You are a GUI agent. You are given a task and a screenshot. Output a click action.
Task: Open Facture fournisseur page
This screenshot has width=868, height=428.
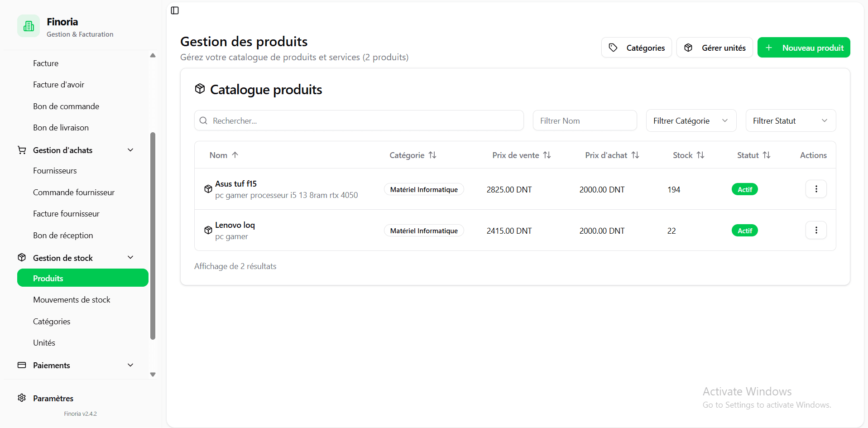(x=66, y=214)
